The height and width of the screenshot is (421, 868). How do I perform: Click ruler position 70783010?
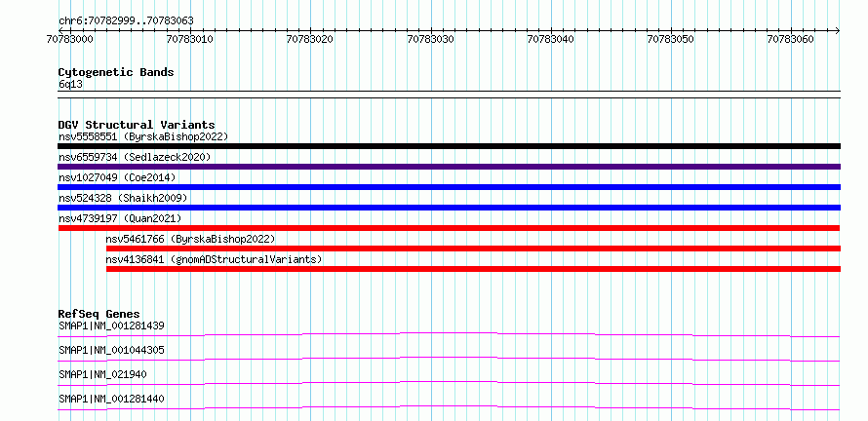pyautogui.click(x=190, y=40)
